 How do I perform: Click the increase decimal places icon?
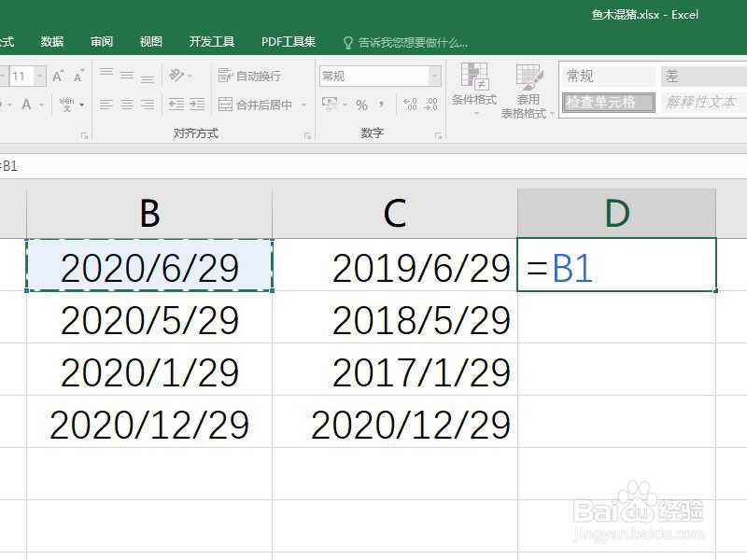[409, 105]
